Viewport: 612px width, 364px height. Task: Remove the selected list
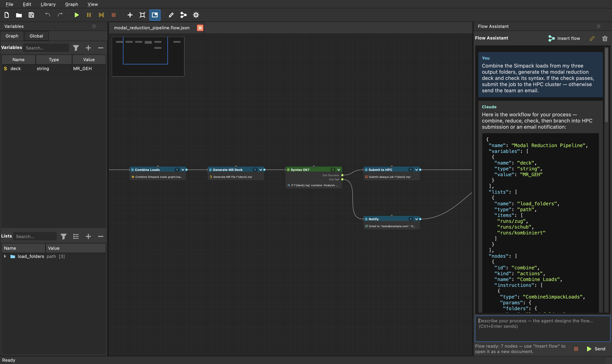click(101, 236)
